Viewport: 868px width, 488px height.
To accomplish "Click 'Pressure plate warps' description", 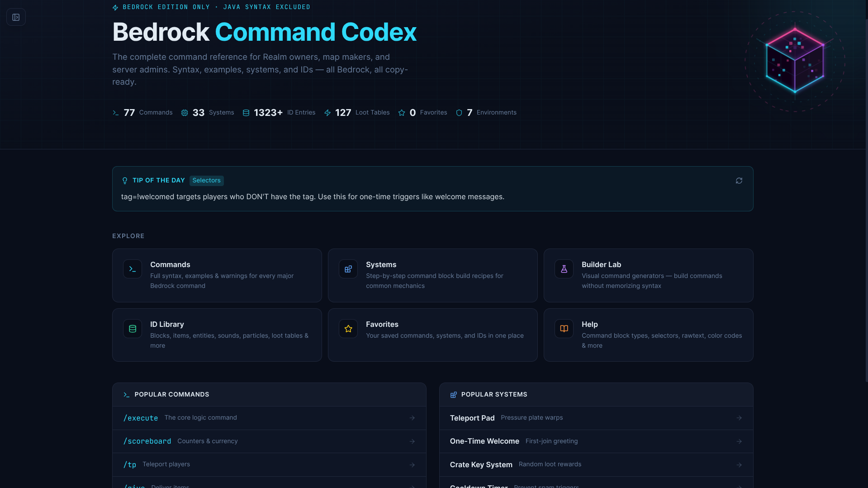I will (x=531, y=418).
